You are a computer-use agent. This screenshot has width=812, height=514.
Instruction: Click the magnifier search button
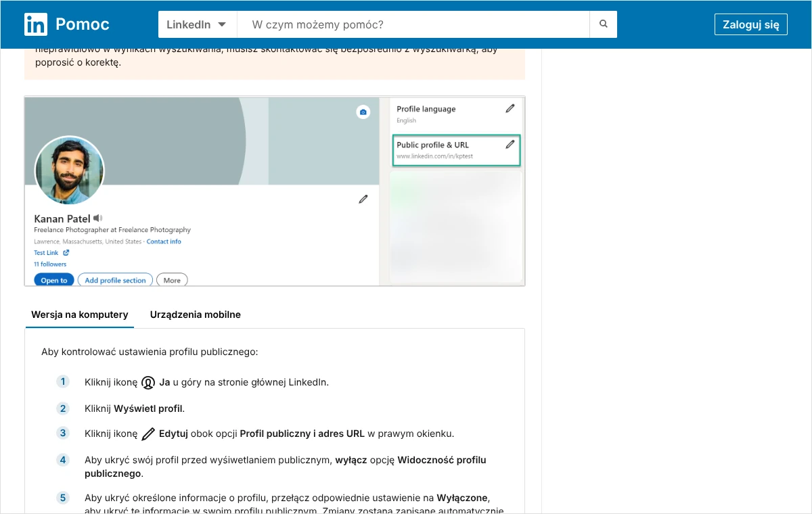click(604, 24)
